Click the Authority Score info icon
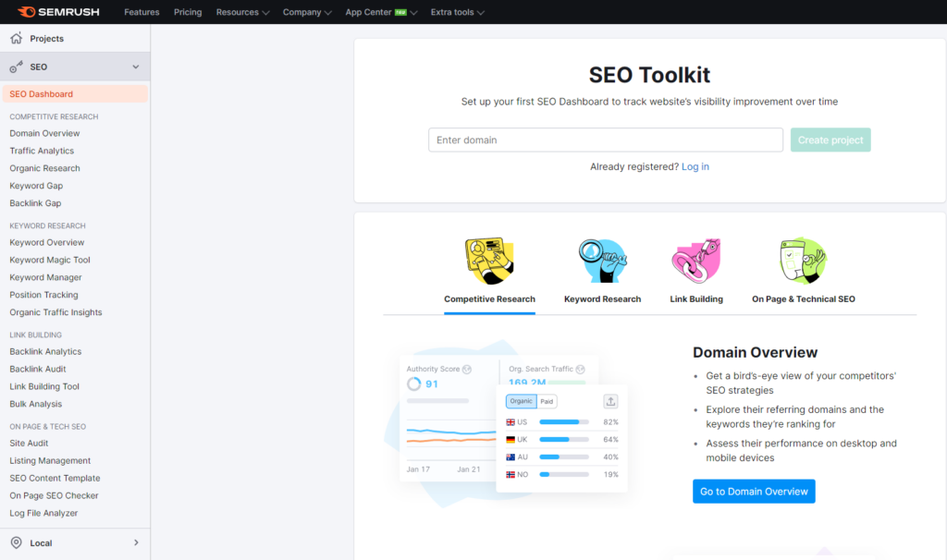This screenshot has width=947, height=560. coord(467,370)
